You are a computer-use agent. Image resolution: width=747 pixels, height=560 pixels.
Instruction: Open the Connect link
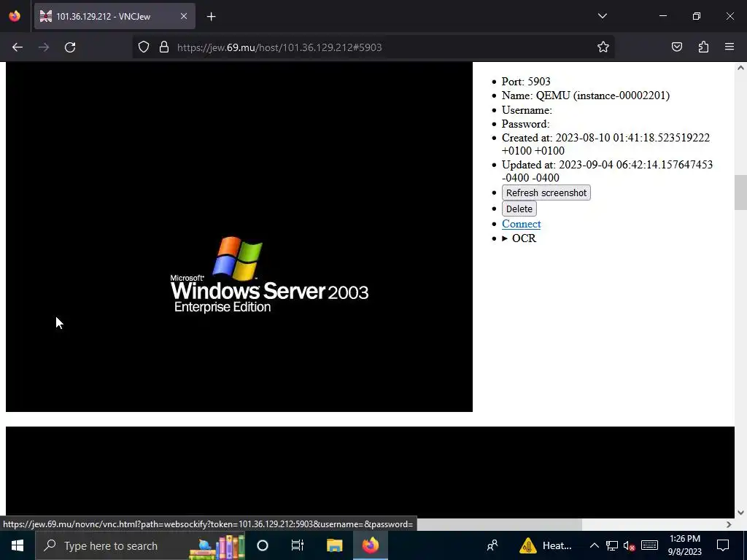pyautogui.click(x=521, y=224)
